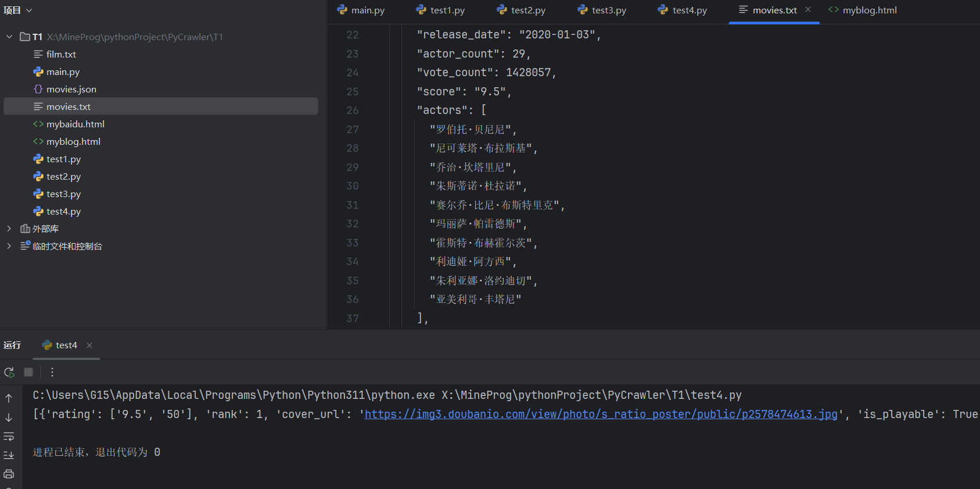The height and width of the screenshot is (489, 980).
Task: Open the doubanio poster image link
Action: click(x=601, y=414)
